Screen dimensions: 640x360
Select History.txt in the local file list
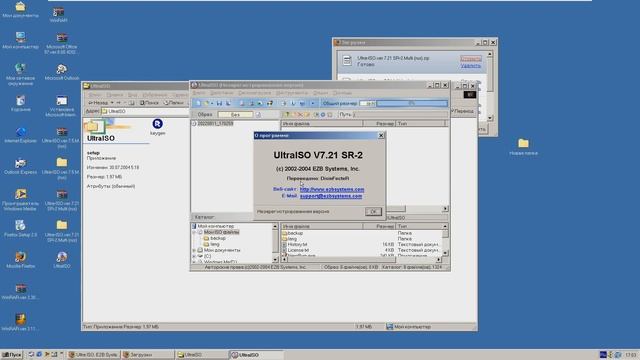click(297, 244)
